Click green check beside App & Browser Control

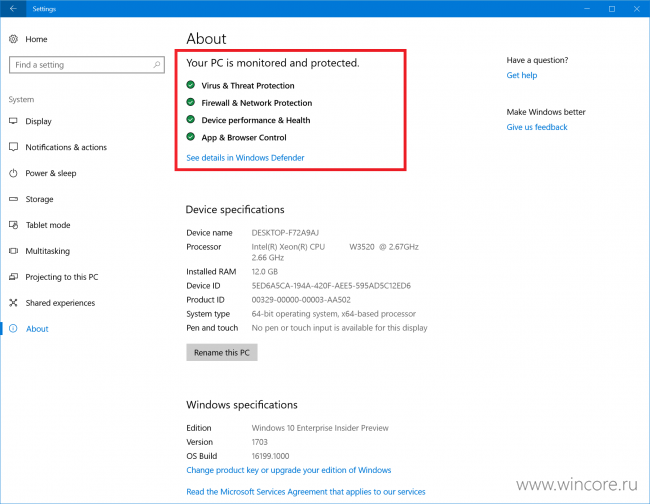191,137
